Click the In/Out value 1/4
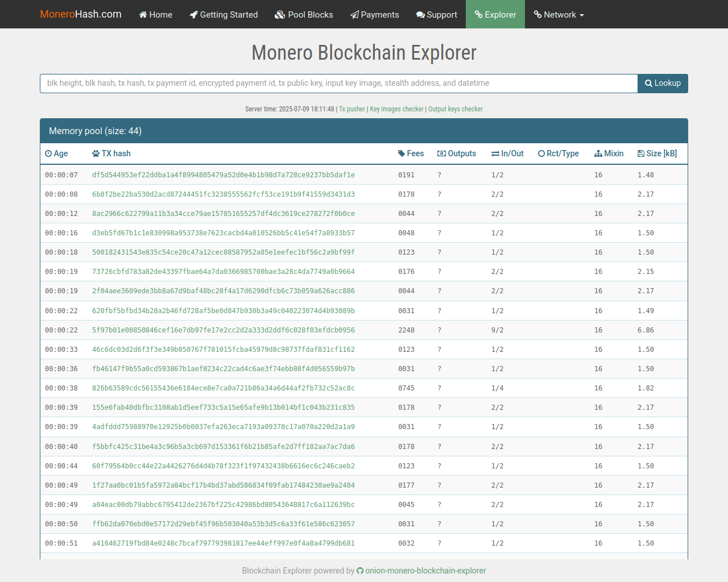The image size is (728, 582). coord(498,388)
